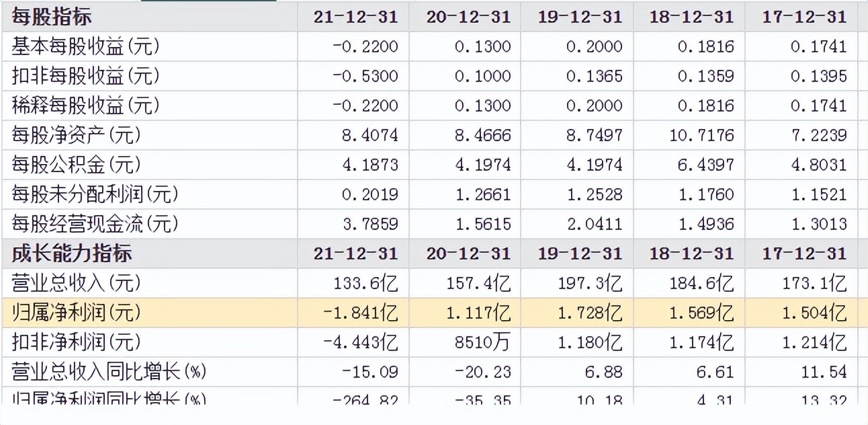Click the 成长能力指标 section header
This screenshot has width=868, height=425.
[x=72, y=254]
